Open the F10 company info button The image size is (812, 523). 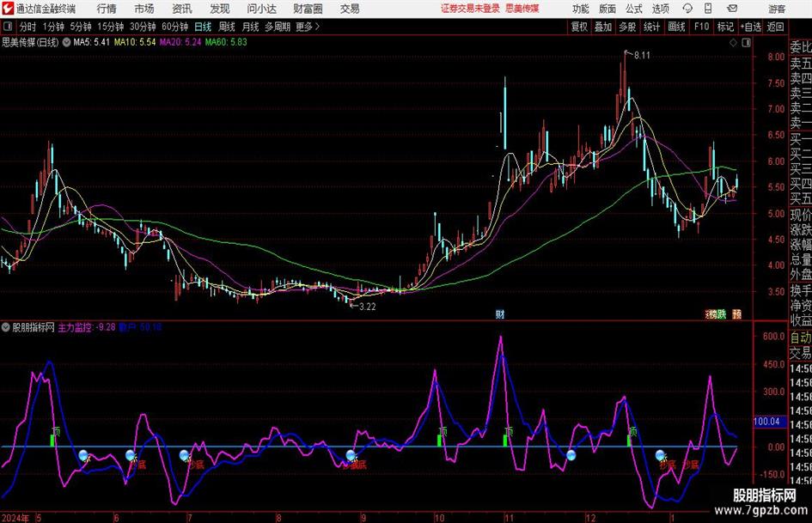point(701,27)
